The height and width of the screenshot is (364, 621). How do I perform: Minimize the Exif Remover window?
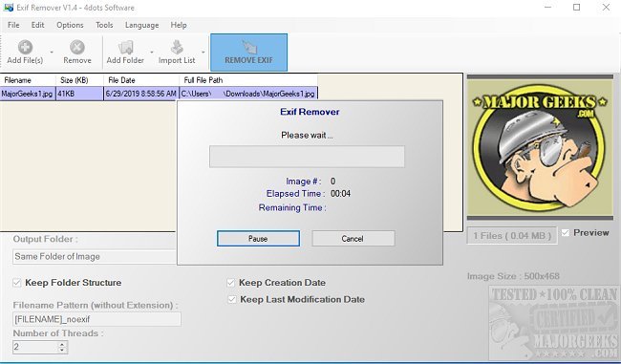[547, 8]
